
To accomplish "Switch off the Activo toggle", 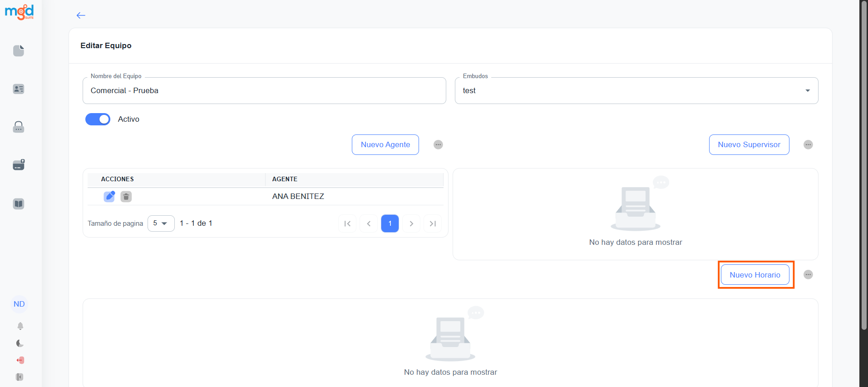I will click(x=98, y=119).
